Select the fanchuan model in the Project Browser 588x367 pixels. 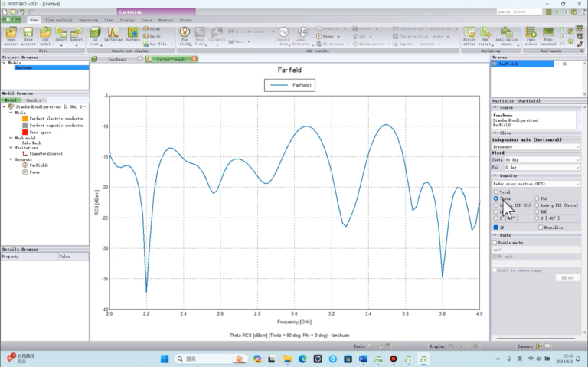pos(51,67)
